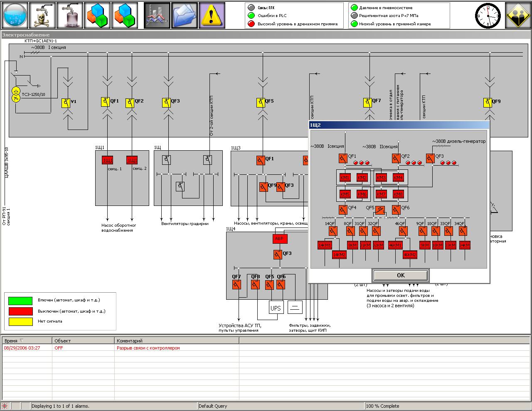Image resolution: width=532 pixels, height=411 pixels.
Task: Click the Default Query status field
Action: [x=281, y=406]
